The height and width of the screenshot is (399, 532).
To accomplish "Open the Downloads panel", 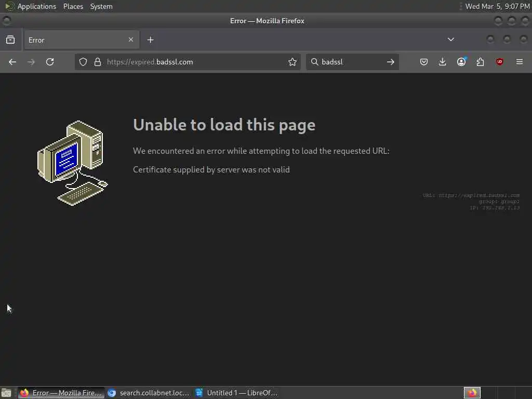I will click(443, 62).
